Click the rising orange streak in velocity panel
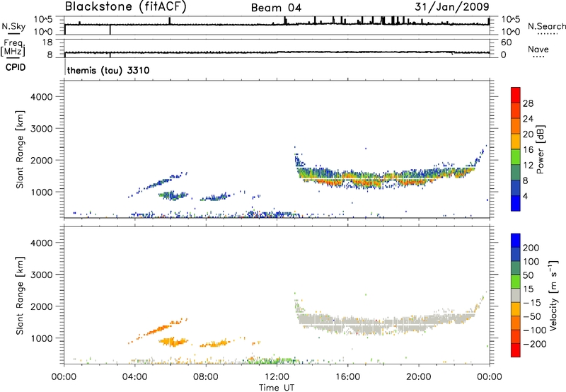 point(158,329)
